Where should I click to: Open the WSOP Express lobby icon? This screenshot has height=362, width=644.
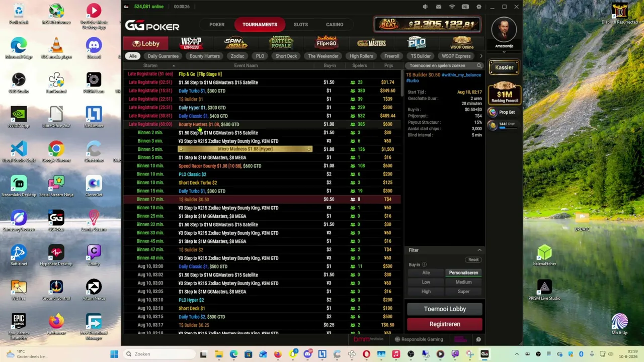pyautogui.click(x=191, y=43)
